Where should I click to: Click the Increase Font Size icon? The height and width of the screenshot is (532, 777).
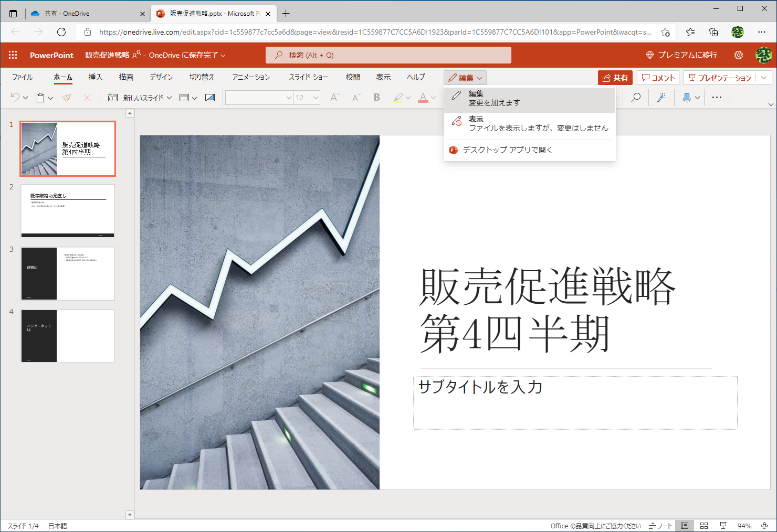[x=334, y=98]
